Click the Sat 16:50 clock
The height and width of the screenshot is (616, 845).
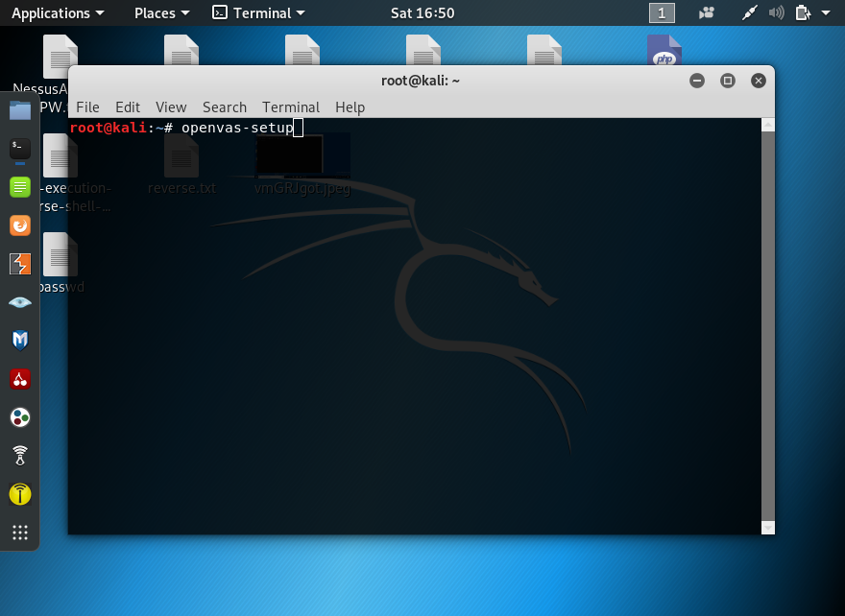pos(422,12)
